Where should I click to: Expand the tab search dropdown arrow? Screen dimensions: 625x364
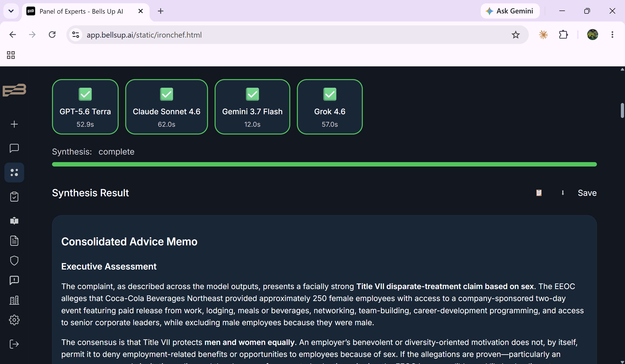click(x=11, y=11)
